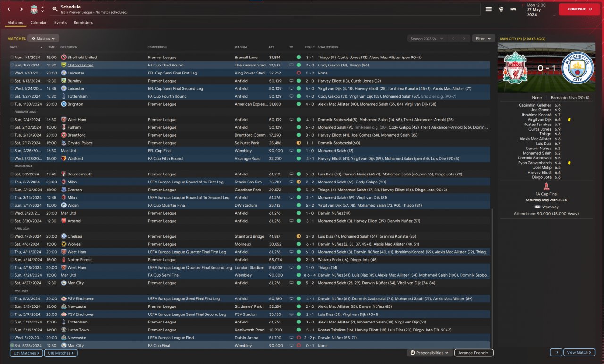
Task: Open the Season 2023/24 dropdown
Action: point(427,39)
